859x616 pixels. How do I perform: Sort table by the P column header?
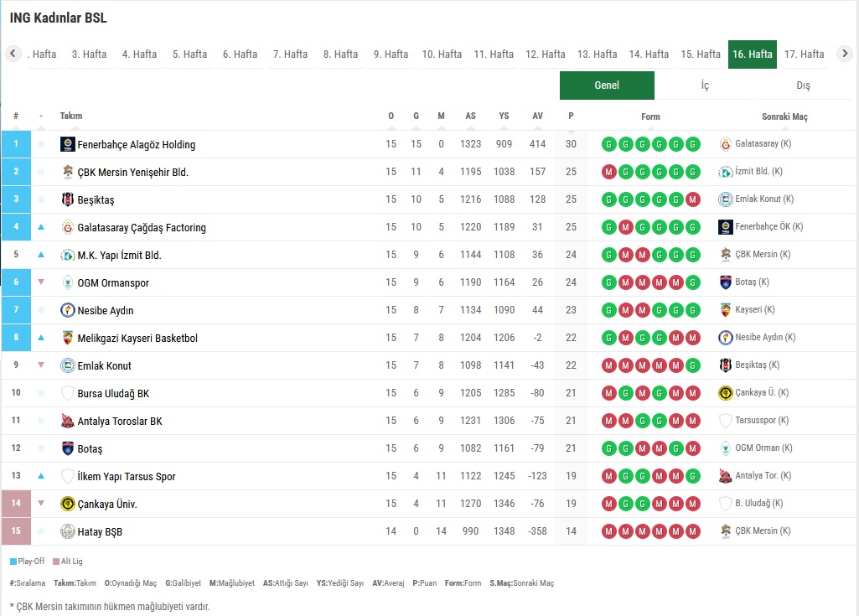(x=571, y=116)
